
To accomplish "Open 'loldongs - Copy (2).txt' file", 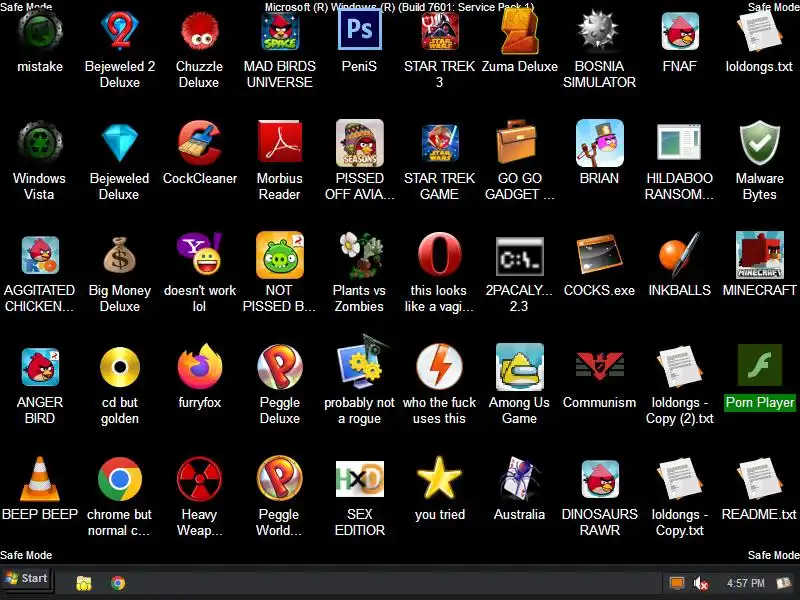I will [x=679, y=366].
